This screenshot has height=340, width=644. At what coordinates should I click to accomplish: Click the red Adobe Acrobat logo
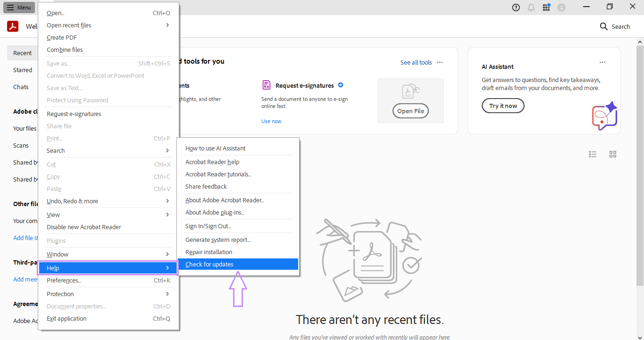pyautogui.click(x=12, y=26)
